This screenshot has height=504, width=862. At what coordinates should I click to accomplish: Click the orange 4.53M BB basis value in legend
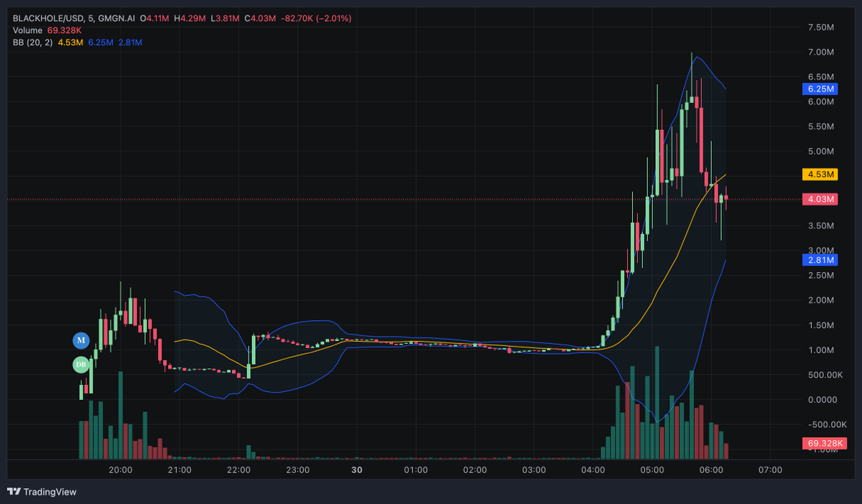coord(70,42)
